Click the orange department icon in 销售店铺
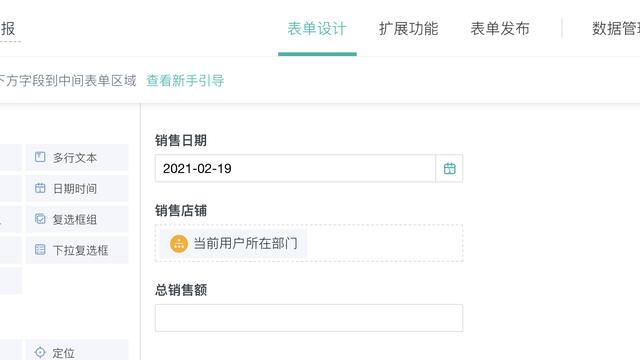Image resolution: width=640 pixels, height=360 pixels. 179,244
